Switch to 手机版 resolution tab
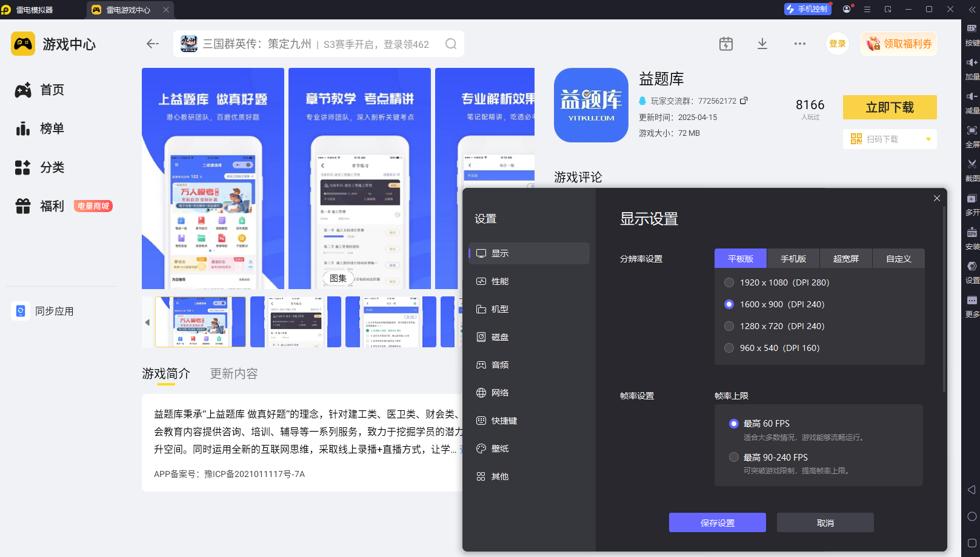 tap(793, 258)
